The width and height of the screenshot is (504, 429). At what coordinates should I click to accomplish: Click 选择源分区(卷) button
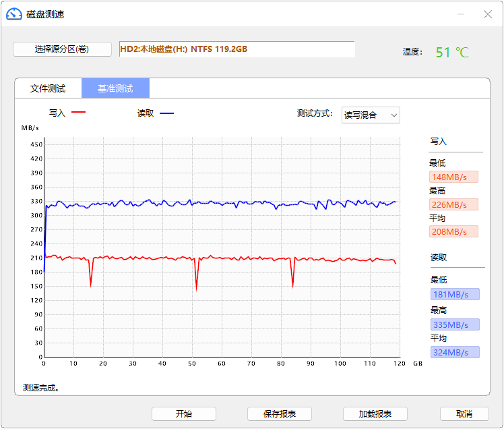[x=63, y=49]
